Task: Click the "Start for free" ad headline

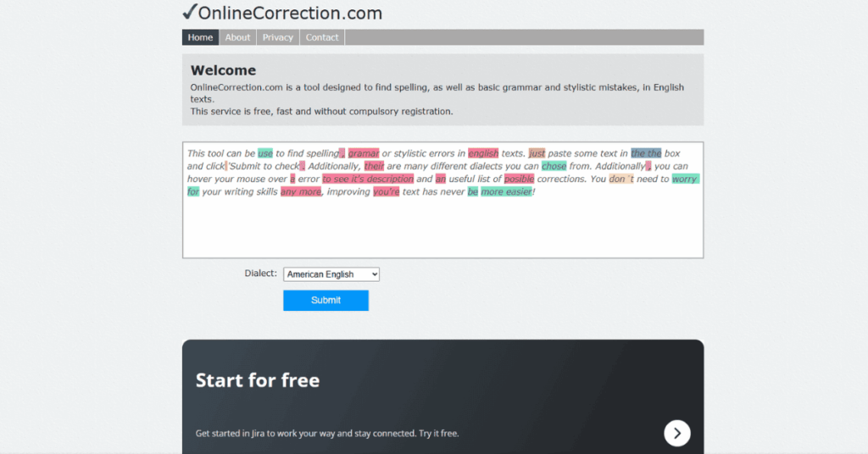Action: [x=258, y=380]
